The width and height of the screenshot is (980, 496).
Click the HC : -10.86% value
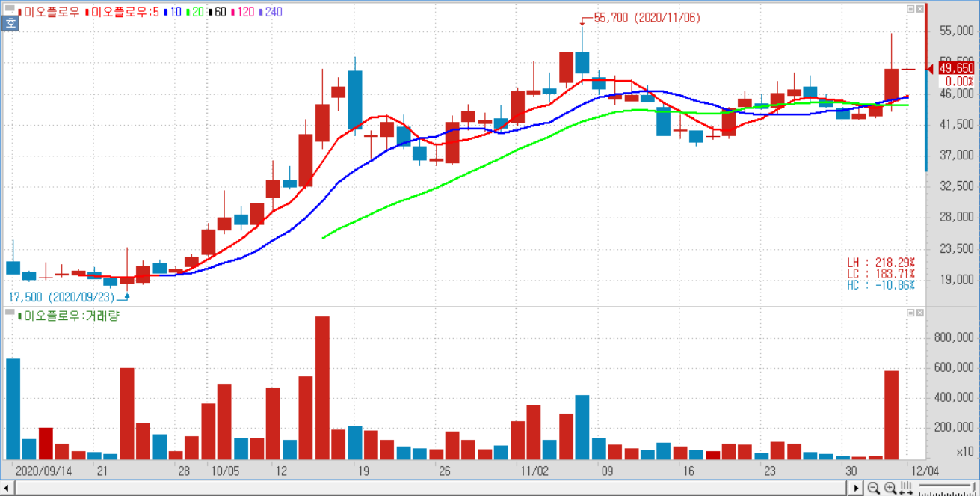(881, 285)
